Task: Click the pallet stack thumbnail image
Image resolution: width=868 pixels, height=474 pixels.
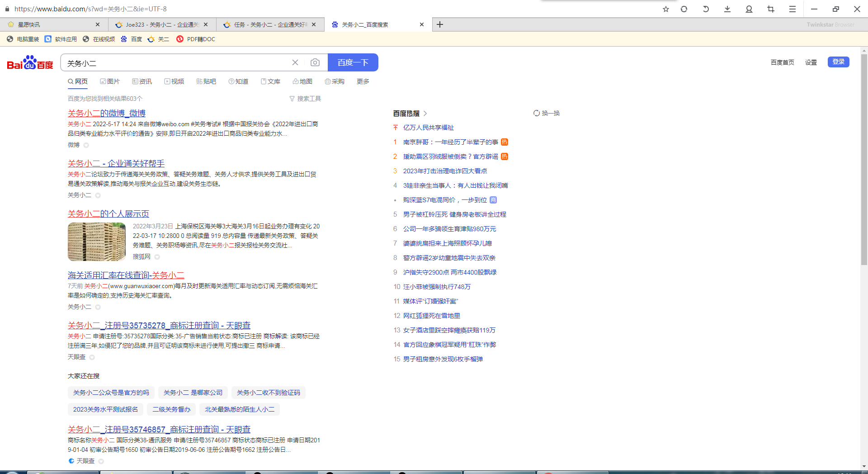Action: point(97,242)
